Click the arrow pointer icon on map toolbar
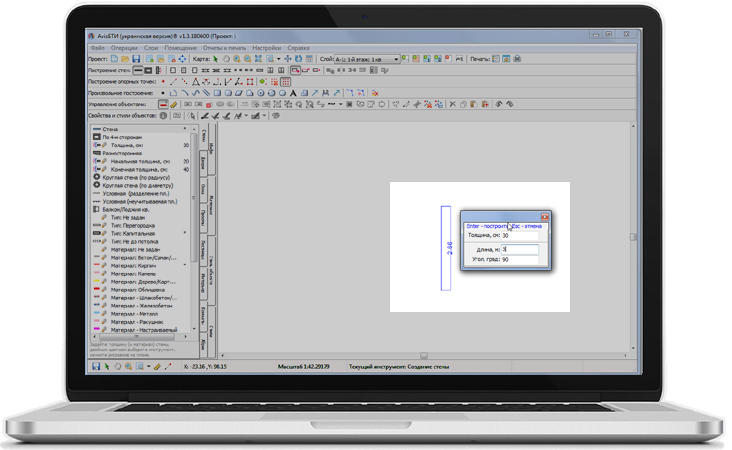 click(215, 59)
